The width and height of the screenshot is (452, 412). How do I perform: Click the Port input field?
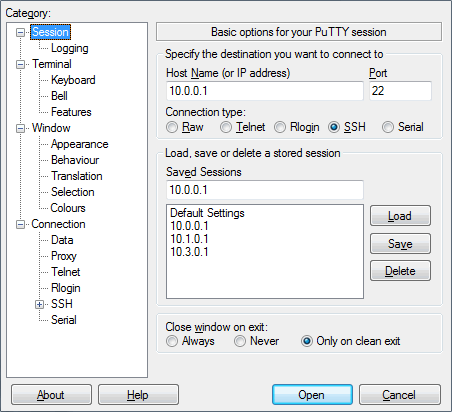(400, 91)
